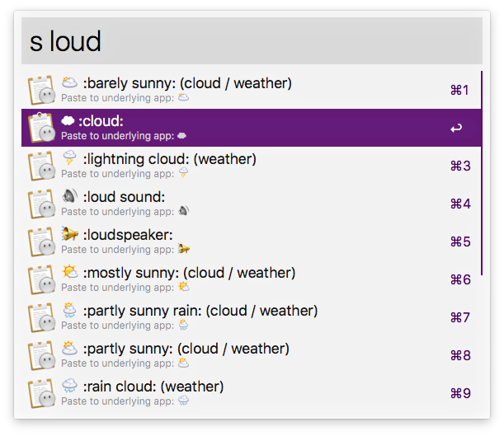Click the loud sound speaker emoji
504x436 pixels.
tap(70, 195)
